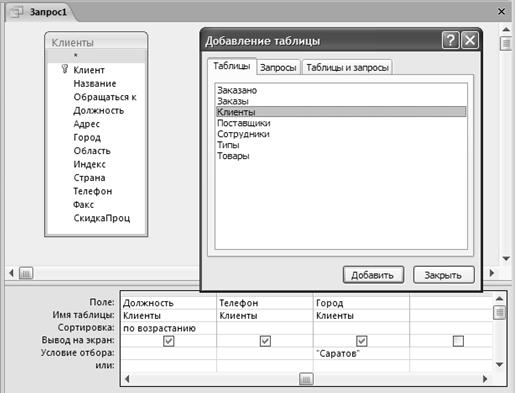515x393 pixels.
Task: Click the upper pane vertical scrollbar thumb
Action: pyautogui.click(x=506, y=43)
